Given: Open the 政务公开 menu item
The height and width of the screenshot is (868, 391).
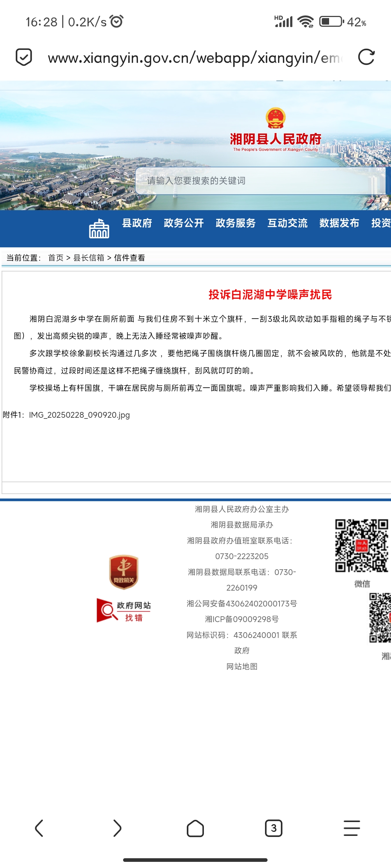Looking at the screenshot, I should coord(184,223).
